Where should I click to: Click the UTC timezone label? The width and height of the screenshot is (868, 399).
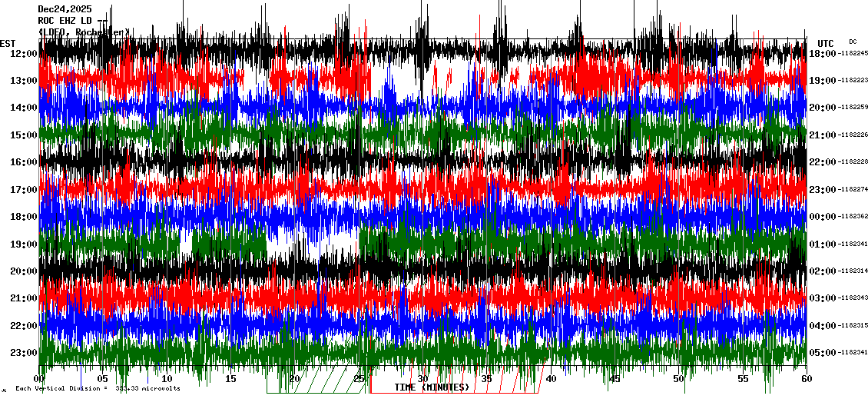point(826,43)
